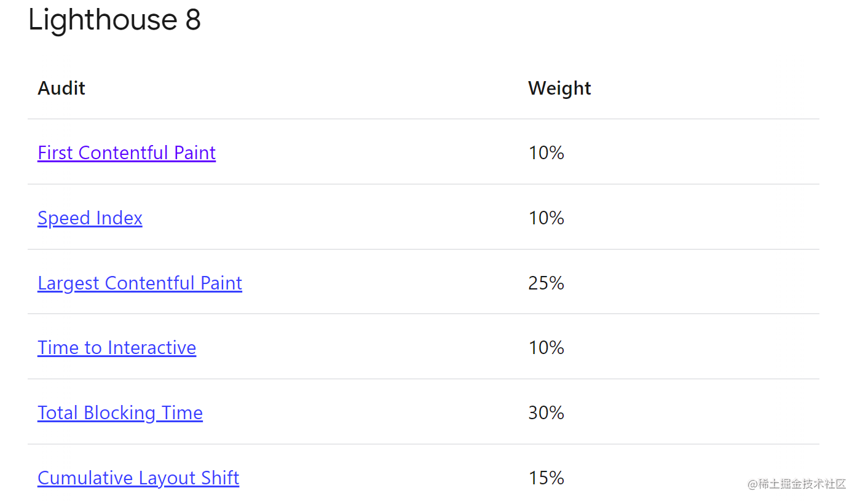Click the @ symbol in the watermark

(x=752, y=484)
